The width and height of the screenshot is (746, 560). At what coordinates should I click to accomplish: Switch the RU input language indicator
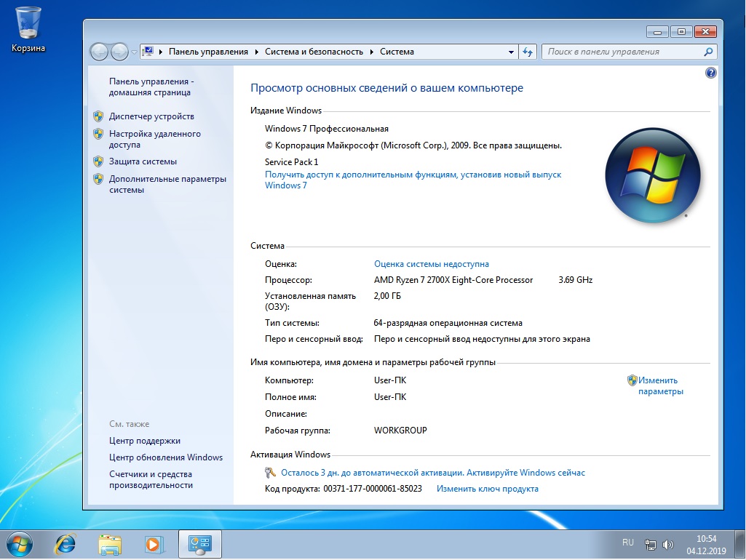[x=628, y=543]
